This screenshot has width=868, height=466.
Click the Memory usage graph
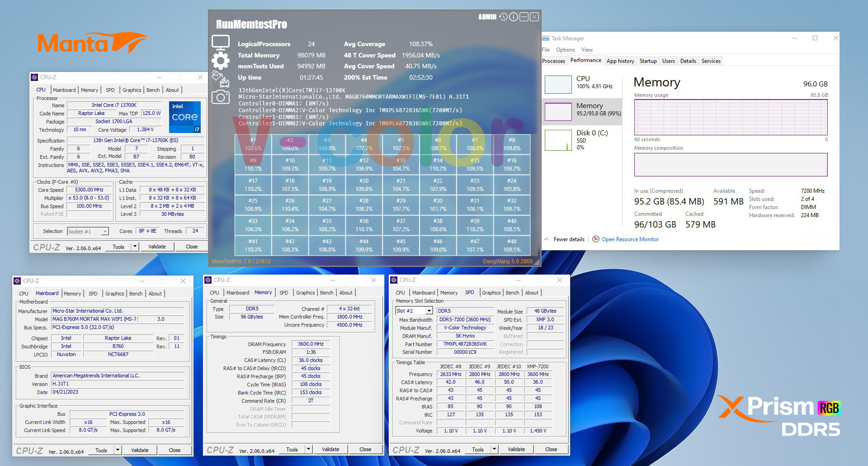pyautogui.click(x=731, y=117)
